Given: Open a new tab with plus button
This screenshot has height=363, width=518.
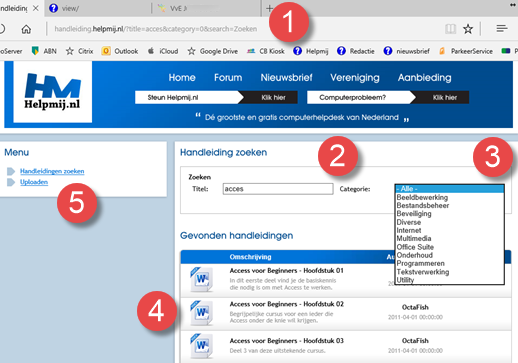Looking at the screenshot, I should pos(269,8).
